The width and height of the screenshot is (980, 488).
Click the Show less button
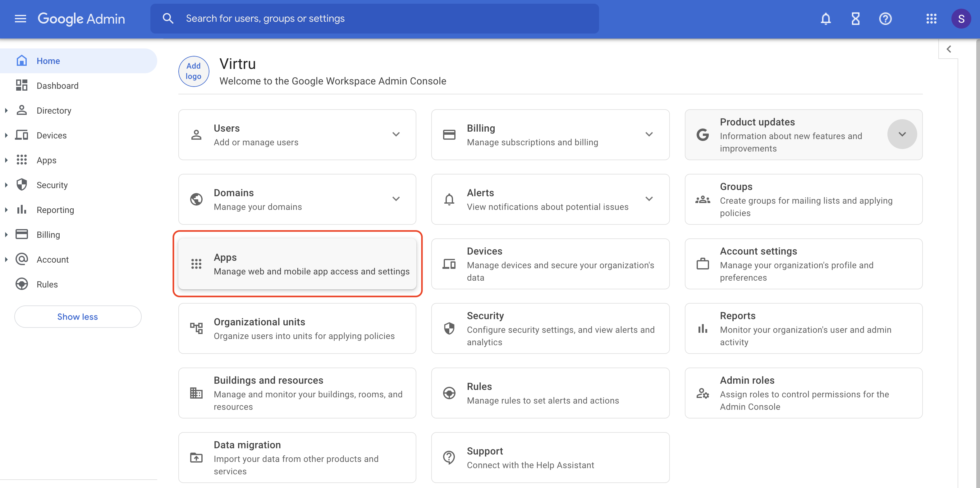click(x=78, y=317)
